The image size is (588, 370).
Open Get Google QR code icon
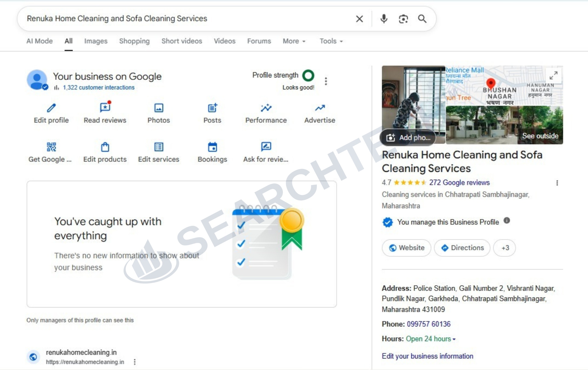point(51,147)
